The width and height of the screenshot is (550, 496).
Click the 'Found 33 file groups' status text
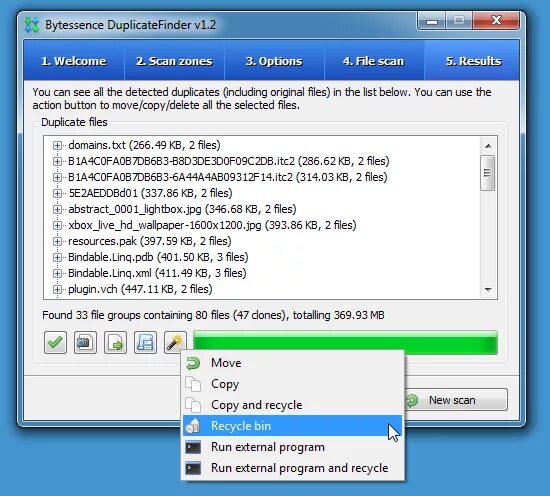tap(213, 315)
